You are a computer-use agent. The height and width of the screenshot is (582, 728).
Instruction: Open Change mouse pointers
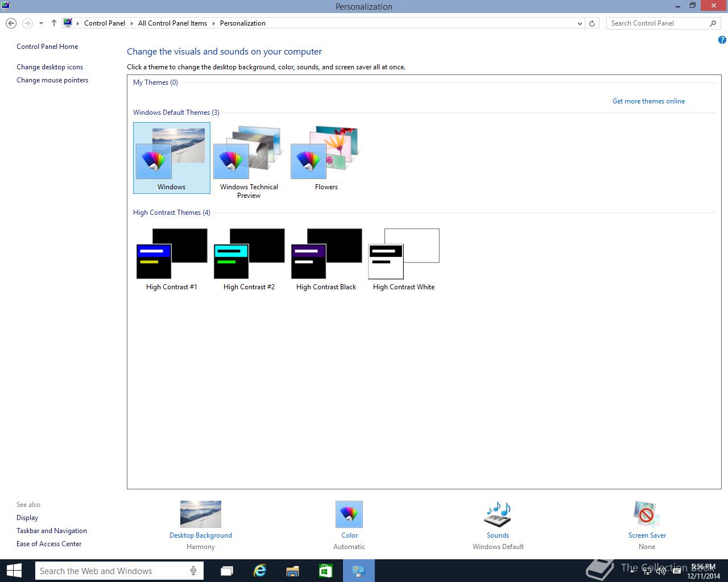(x=52, y=80)
